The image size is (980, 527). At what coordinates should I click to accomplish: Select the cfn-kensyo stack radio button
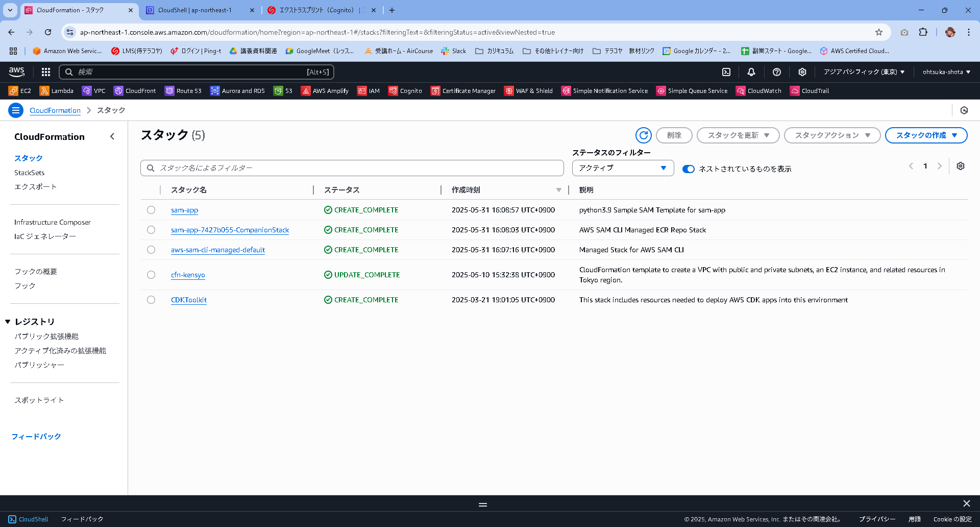coord(151,275)
